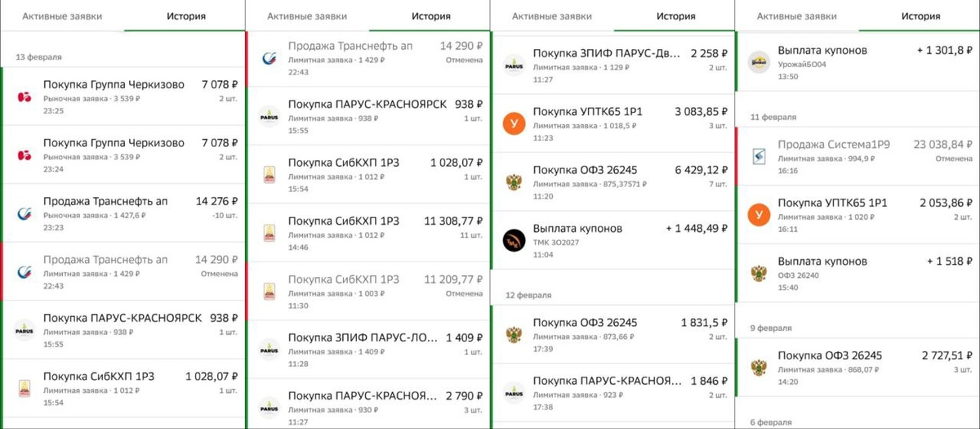Tap the 9 февраля date header
The width and height of the screenshot is (980, 429).
click(x=771, y=328)
